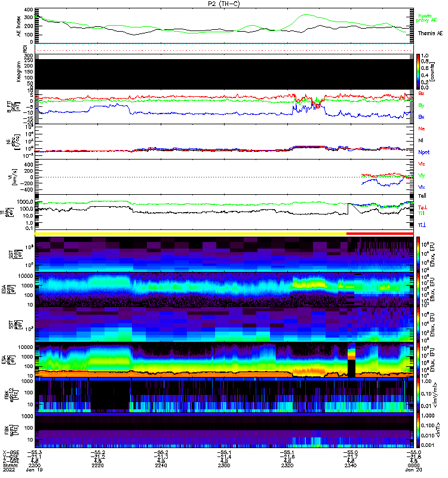This screenshot has height=478, width=448.
Task: Click the AE Index axis label
Action: pyautogui.click(x=19, y=26)
